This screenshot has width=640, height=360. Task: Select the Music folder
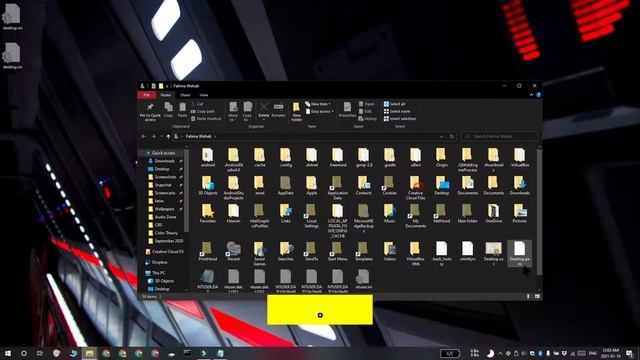pyautogui.click(x=390, y=213)
